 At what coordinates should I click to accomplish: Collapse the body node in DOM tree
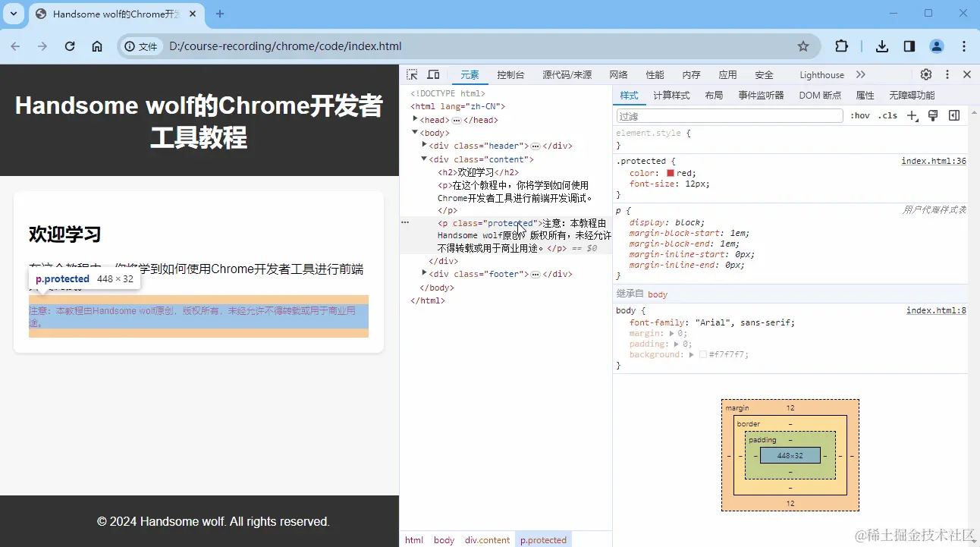coord(415,132)
